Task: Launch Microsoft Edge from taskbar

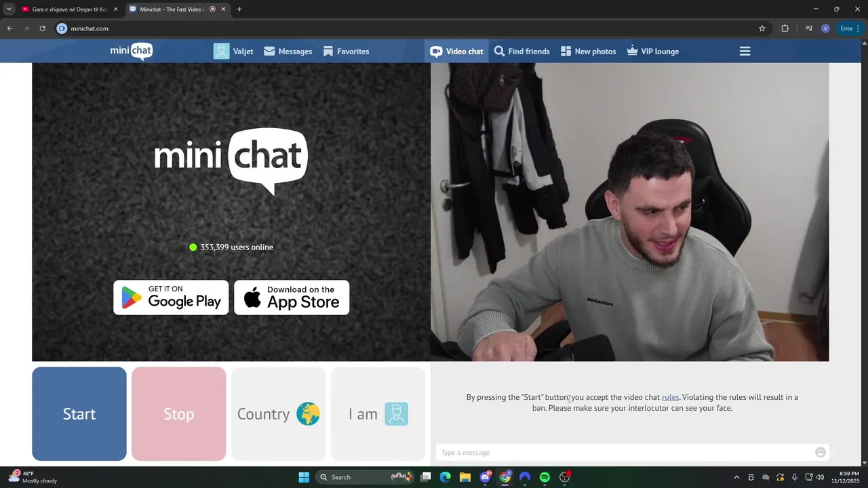Action: click(445, 477)
